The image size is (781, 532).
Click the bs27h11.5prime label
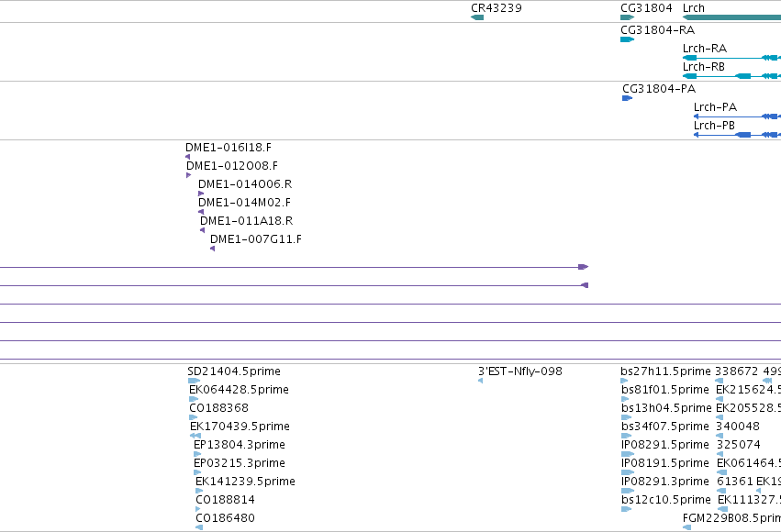[x=665, y=371]
